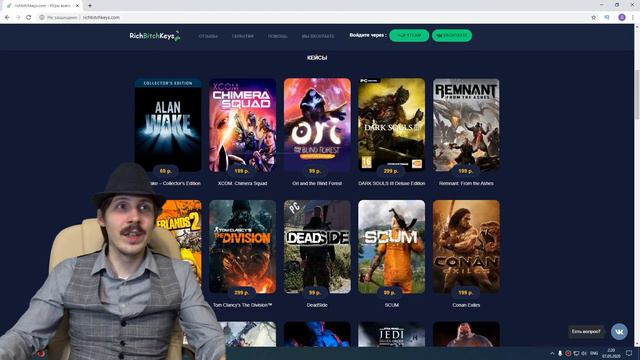
Task: Open the Dark Souls III cover
Action: coord(391,125)
